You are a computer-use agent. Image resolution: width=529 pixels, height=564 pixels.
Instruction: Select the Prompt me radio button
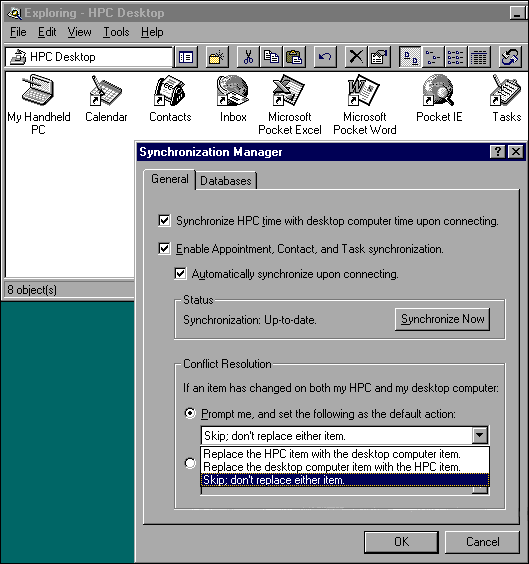[x=190, y=413]
